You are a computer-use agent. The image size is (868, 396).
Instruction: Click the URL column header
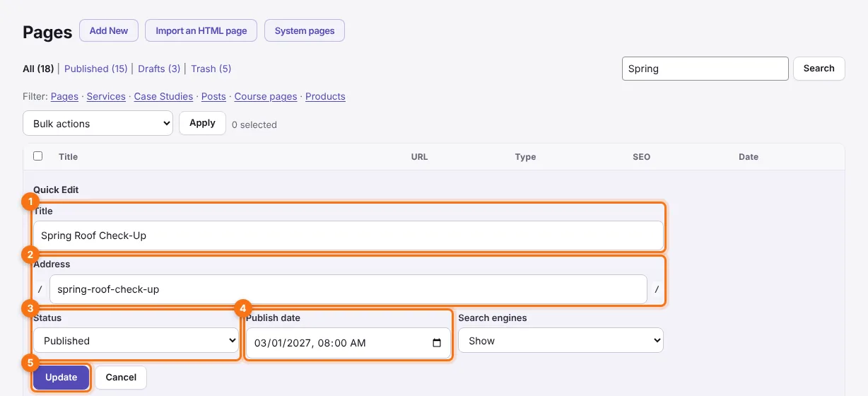click(420, 157)
